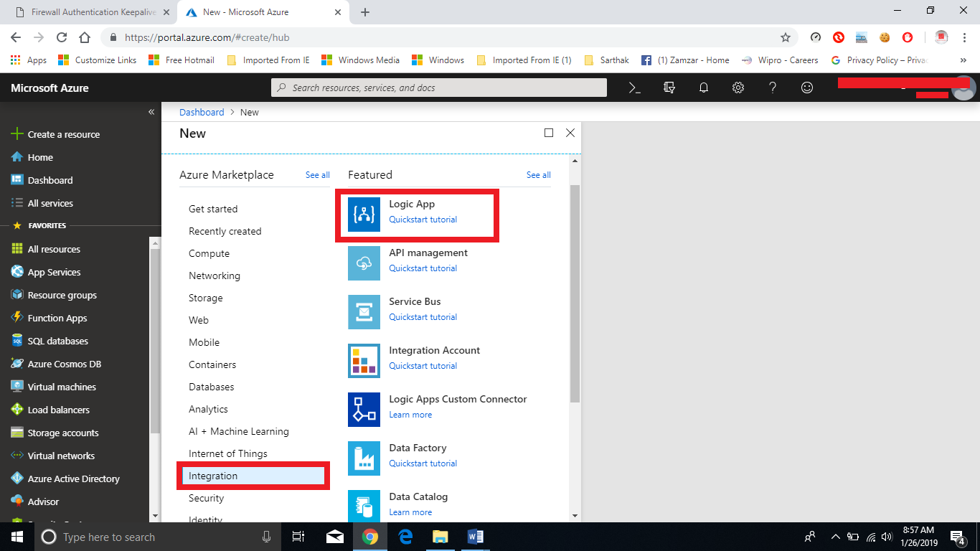980x551 pixels.
Task: Open the API management icon
Action: [x=364, y=263]
